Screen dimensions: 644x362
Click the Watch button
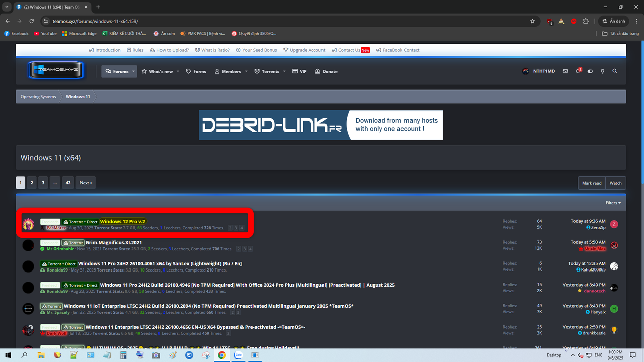616,183
